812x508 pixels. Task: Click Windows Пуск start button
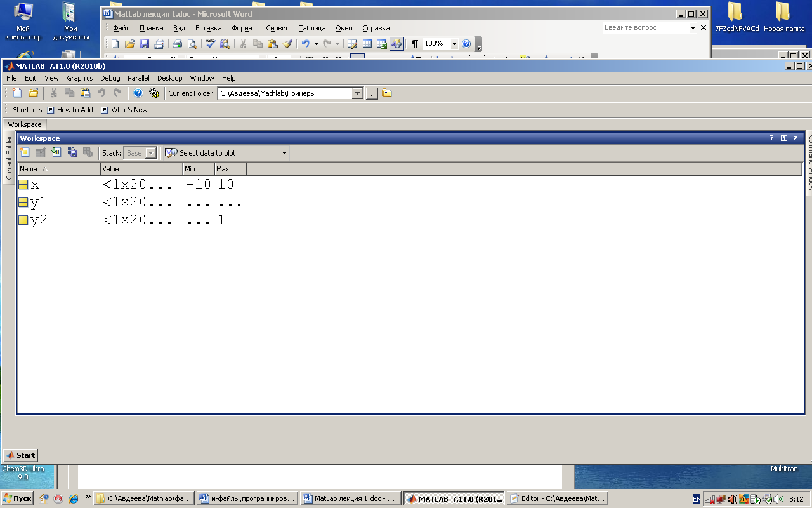click(17, 499)
